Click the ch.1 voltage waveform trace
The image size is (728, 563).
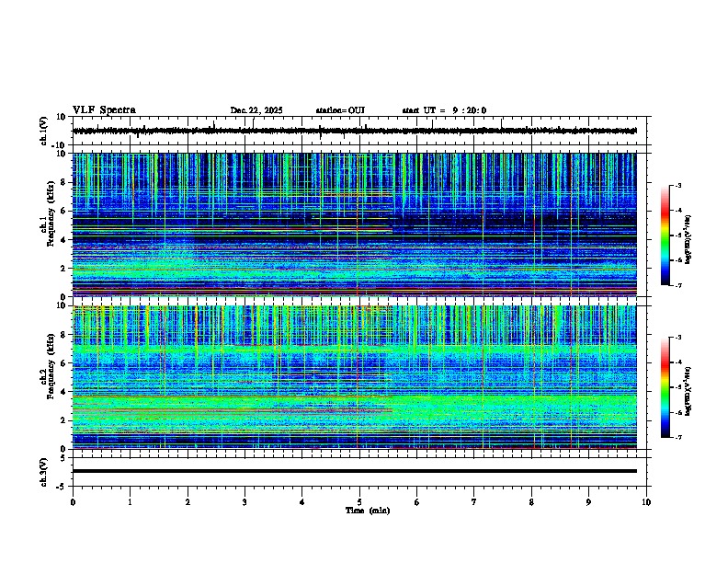click(354, 131)
